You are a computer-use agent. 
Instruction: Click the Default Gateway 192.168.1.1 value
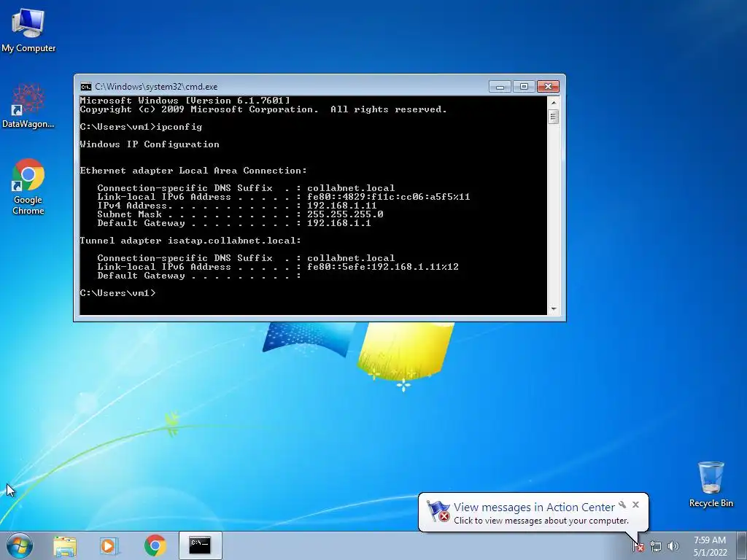(338, 223)
